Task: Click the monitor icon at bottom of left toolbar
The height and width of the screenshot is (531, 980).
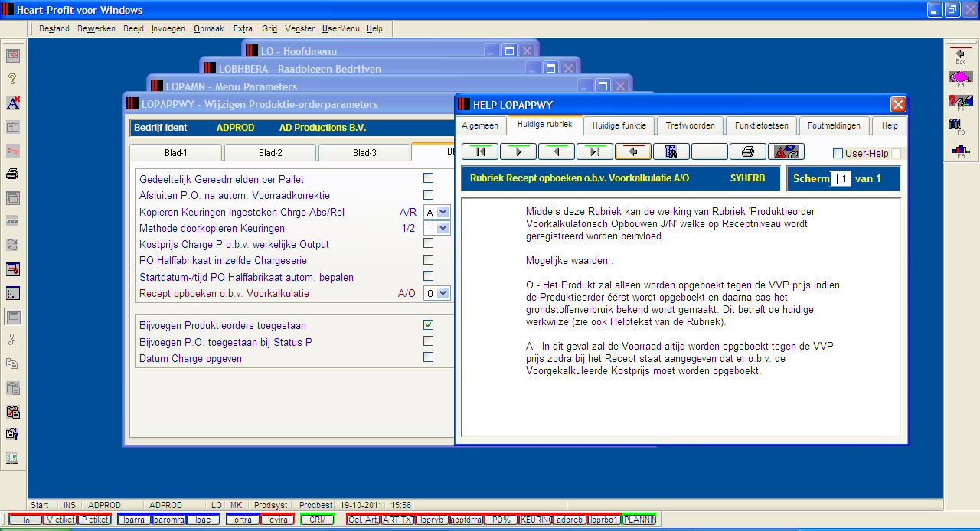Action: tap(13, 458)
